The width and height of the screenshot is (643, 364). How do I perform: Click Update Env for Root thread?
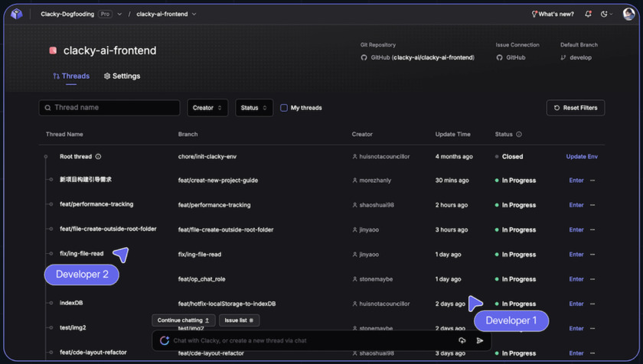(x=582, y=157)
